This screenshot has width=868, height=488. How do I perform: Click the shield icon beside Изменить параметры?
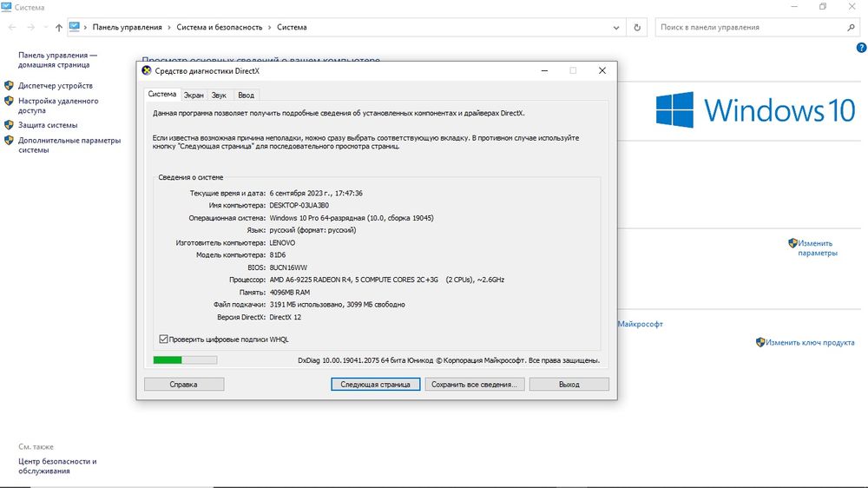click(792, 242)
